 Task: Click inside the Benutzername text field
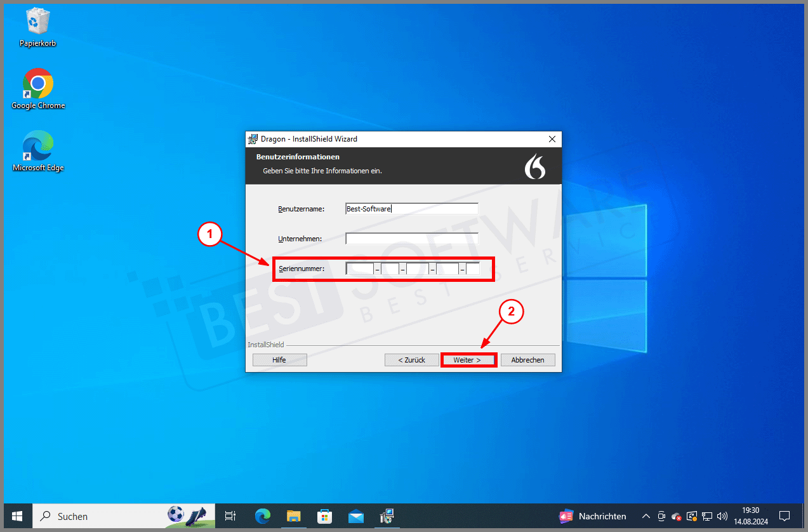[x=411, y=208]
